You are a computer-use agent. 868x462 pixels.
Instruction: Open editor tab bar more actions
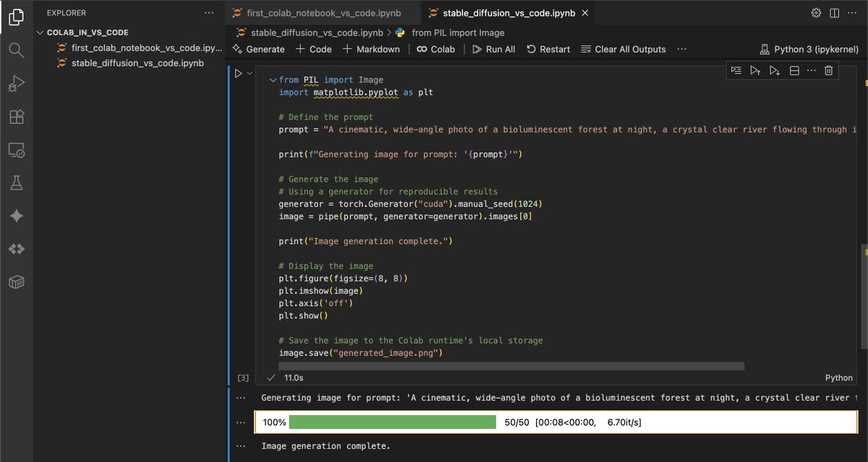click(x=853, y=13)
